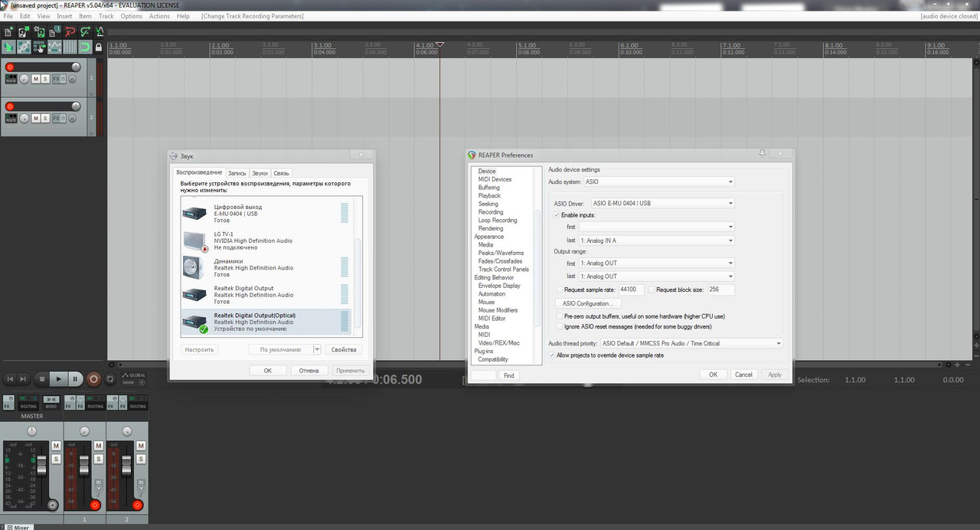Click the New Project toolbar icon
The width and height of the screenshot is (980, 530).
pyautogui.click(x=8, y=31)
